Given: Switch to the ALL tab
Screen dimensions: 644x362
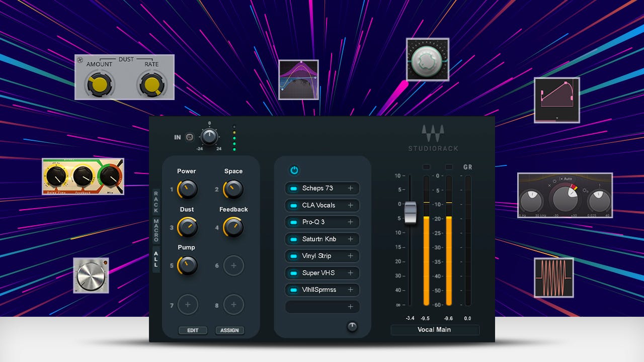Looking at the screenshot, I should (156, 258).
